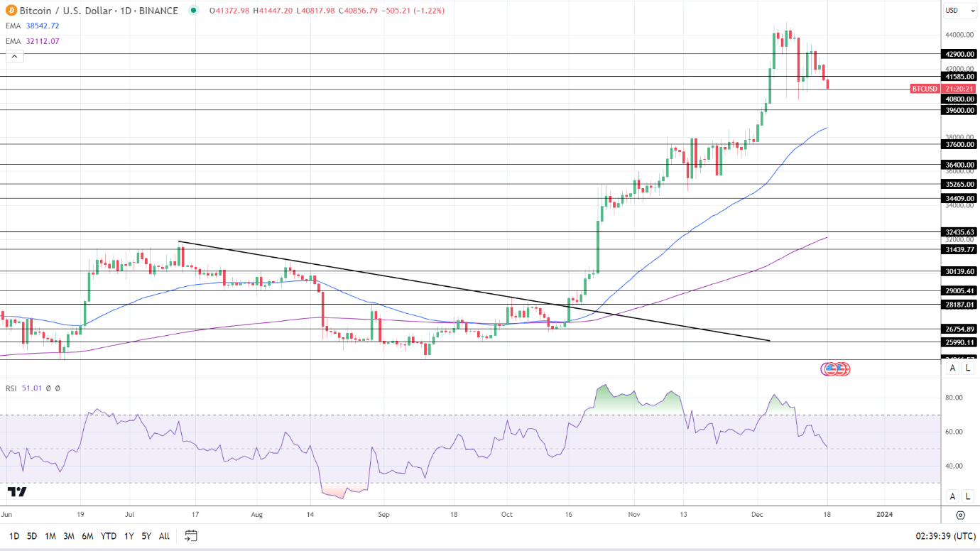Click the 28187.01 horizontal line label
The image size is (980, 551).
[x=959, y=305]
